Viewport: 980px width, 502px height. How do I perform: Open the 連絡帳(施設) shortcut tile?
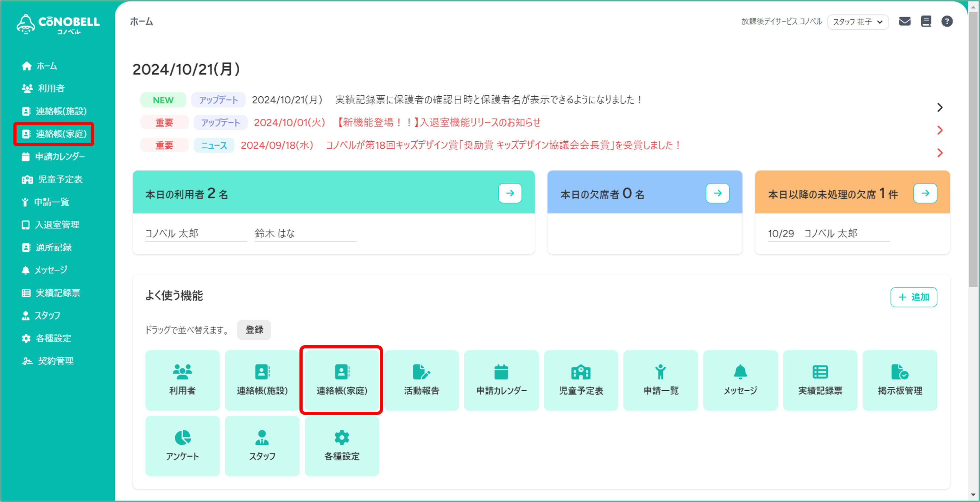click(262, 380)
